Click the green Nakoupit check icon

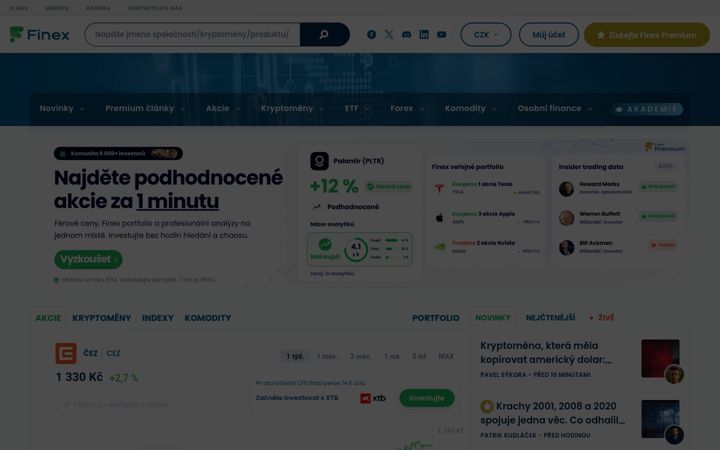pyautogui.click(x=325, y=244)
